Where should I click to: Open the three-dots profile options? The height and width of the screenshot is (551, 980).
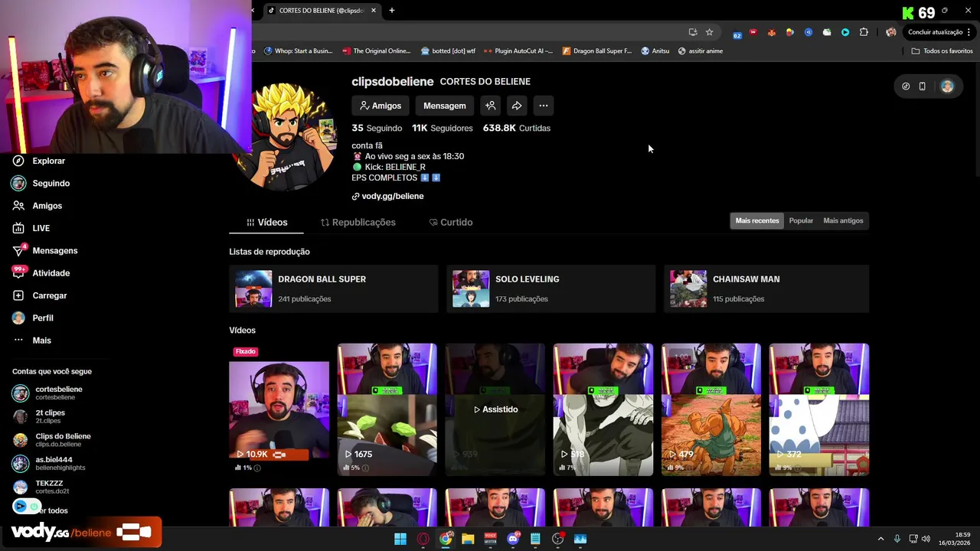point(543,106)
